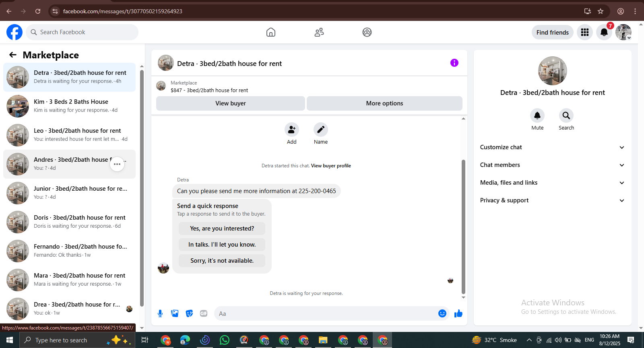This screenshot has height=348, width=644.
Task: Open Fernando 3bed/2bath house chat
Action: (69, 251)
